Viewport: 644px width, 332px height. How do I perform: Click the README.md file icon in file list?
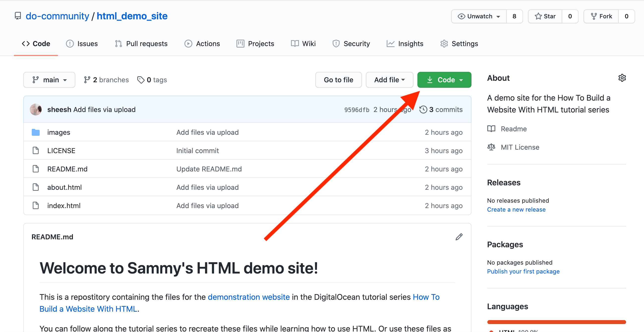[36, 169]
